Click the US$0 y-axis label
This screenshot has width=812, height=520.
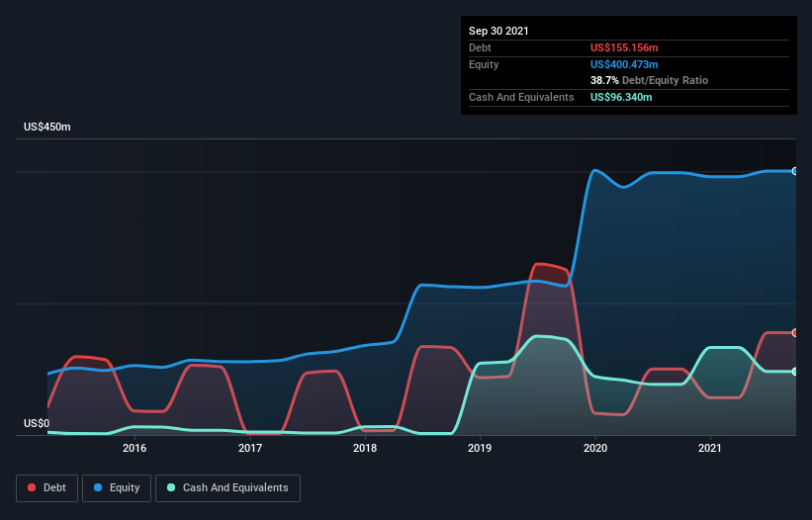pos(37,423)
